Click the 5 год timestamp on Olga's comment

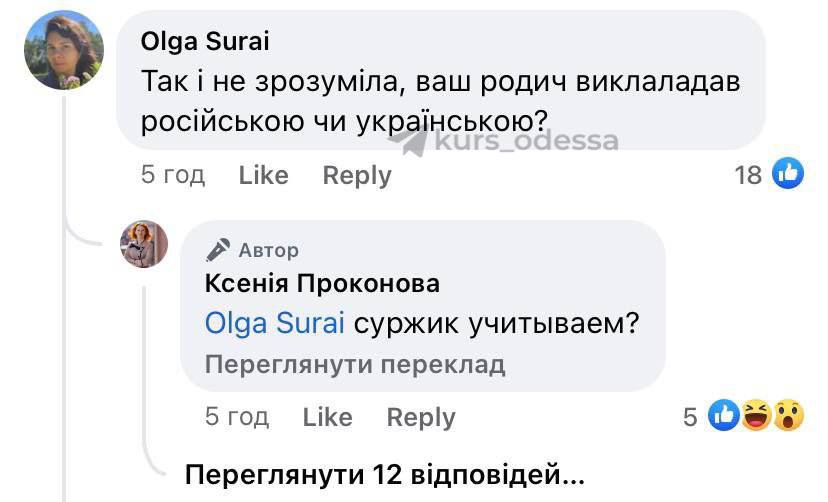(x=172, y=175)
